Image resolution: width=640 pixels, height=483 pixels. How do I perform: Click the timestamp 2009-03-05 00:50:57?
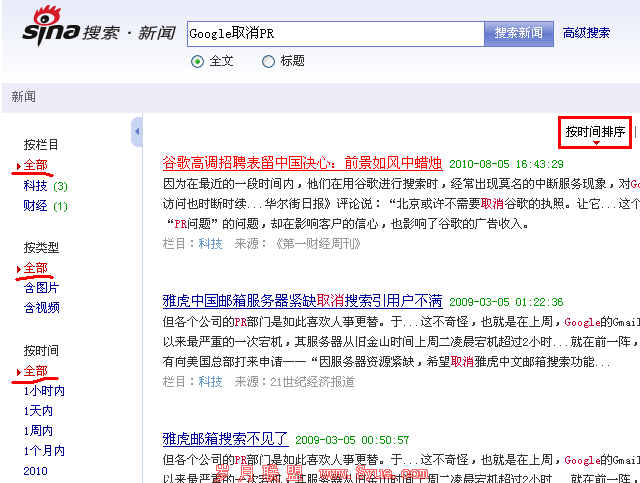(x=352, y=440)
